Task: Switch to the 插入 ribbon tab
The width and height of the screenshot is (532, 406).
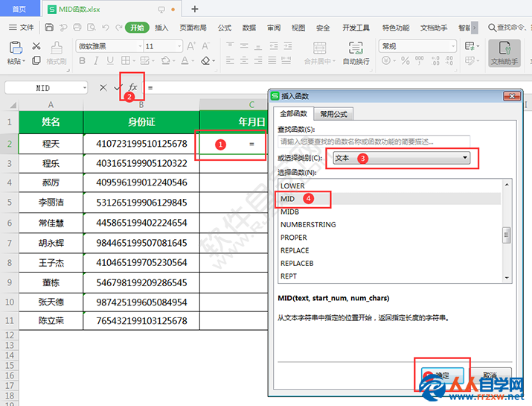Action: tap(161, 28)
